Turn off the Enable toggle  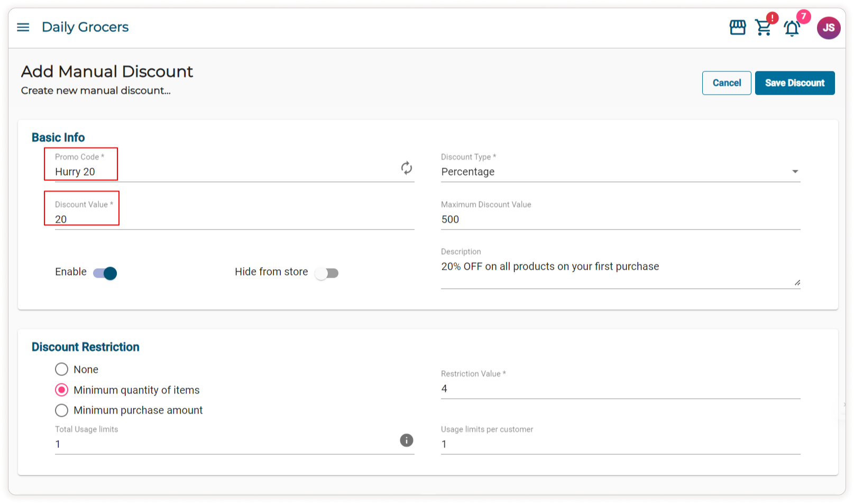click(105, 273)
